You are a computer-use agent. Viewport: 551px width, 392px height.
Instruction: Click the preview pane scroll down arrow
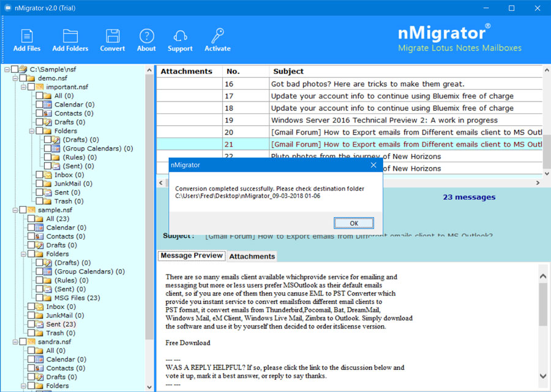(543, 376)
